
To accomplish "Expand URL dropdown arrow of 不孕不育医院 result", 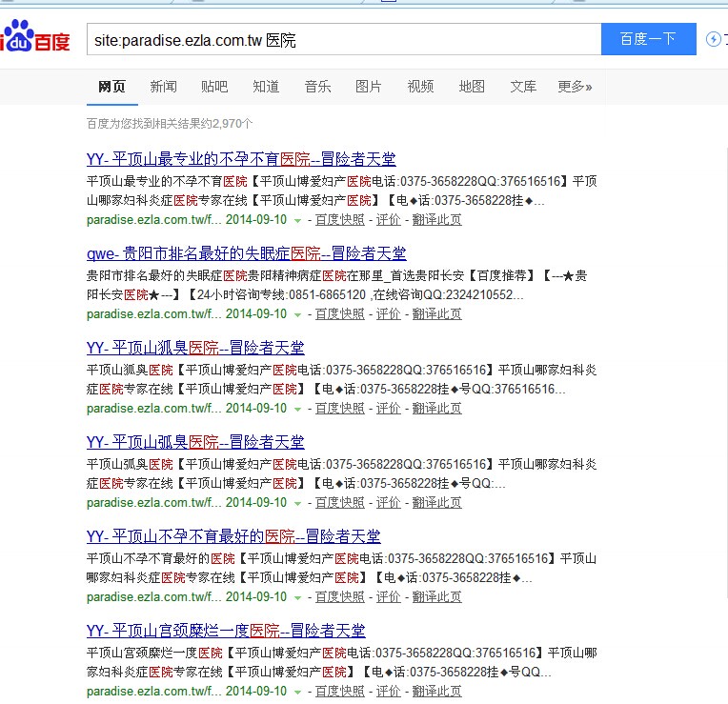I will click(297, 220).
